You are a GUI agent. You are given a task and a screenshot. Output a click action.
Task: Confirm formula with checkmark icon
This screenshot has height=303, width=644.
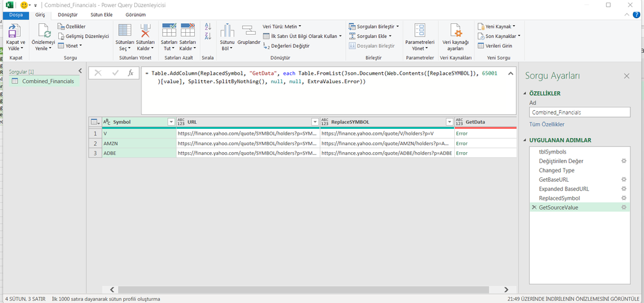coord(115,73)
